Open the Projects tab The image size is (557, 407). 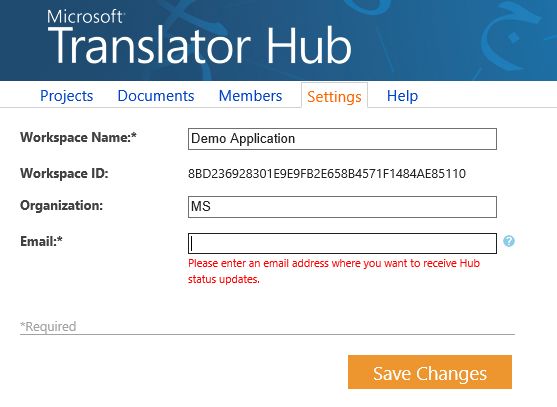[66, 96]
